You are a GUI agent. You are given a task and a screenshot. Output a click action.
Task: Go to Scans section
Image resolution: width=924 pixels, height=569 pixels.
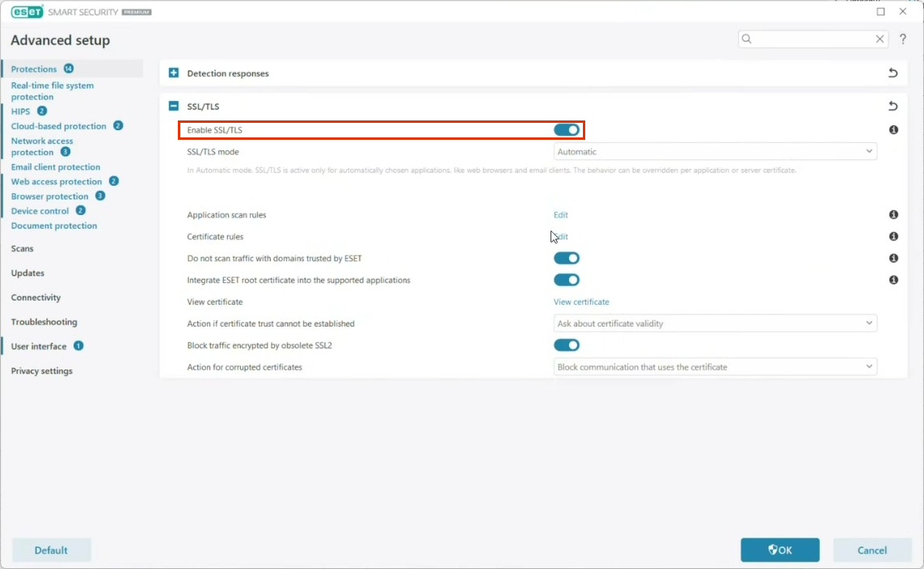22,249
